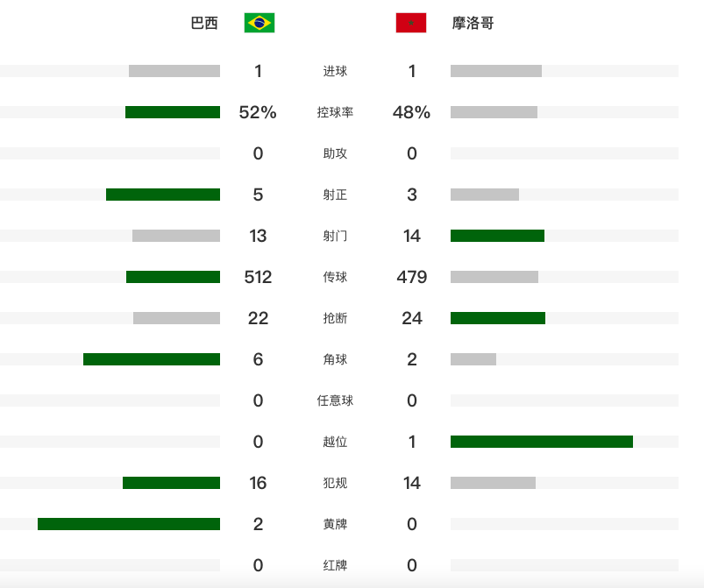Click the 射正 stat label

pos(335,195)
